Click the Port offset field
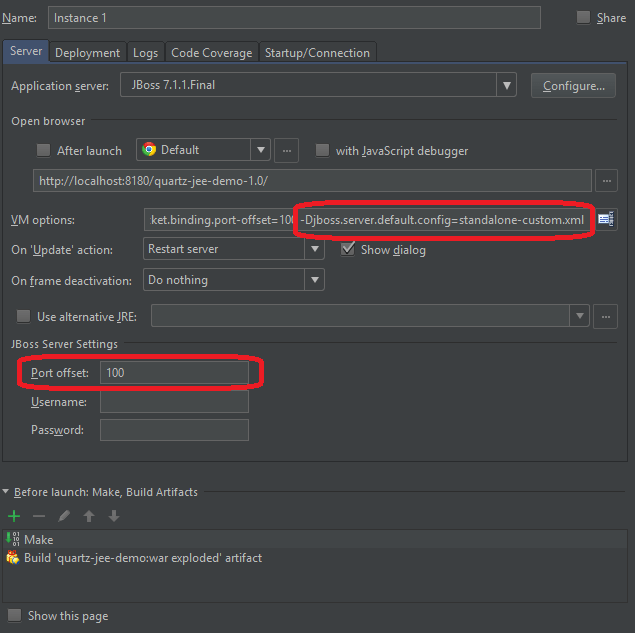The height and width of the screenshot is (633, 635). [x=174, y=373]
